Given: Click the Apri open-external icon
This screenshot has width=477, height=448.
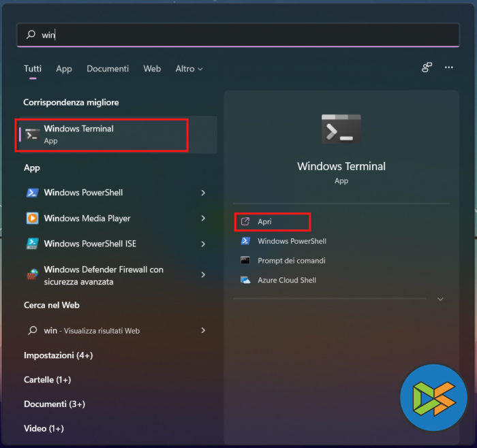Looking at the screenshot, I should (x=245, y=221).
